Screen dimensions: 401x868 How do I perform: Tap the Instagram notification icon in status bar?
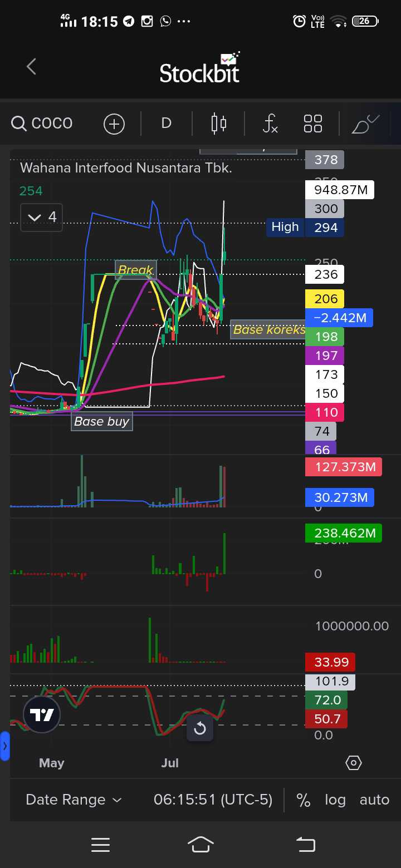pyautogui.click(x=147, y=22)
